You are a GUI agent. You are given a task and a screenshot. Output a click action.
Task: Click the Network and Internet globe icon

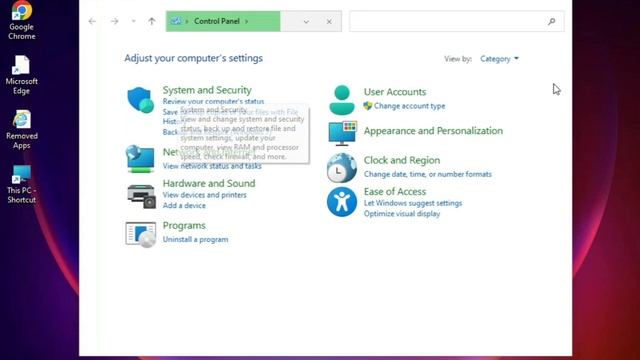140,158
